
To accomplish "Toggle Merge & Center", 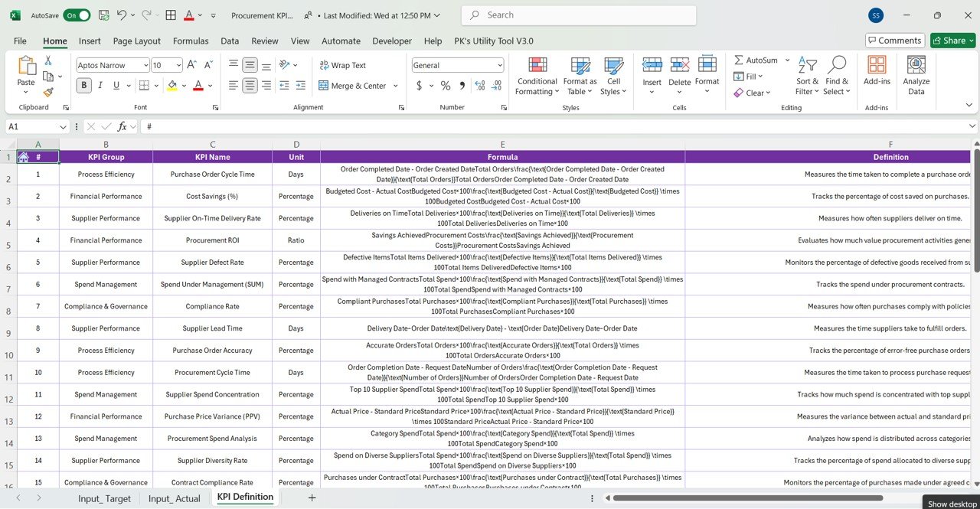I will pos(352,86).
